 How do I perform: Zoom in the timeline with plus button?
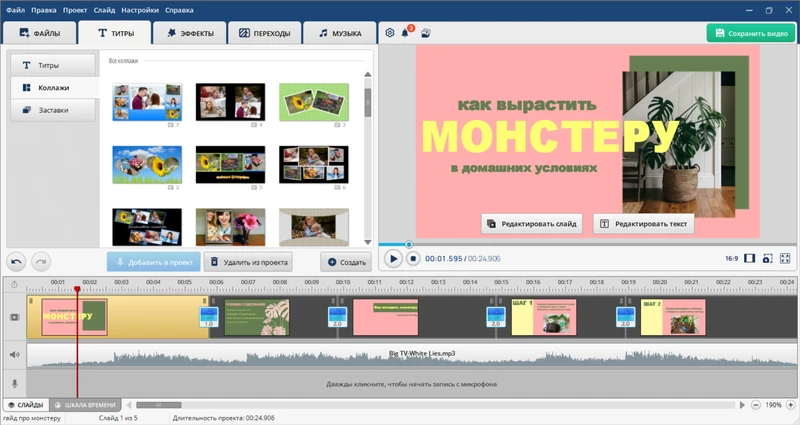[791, 405]
